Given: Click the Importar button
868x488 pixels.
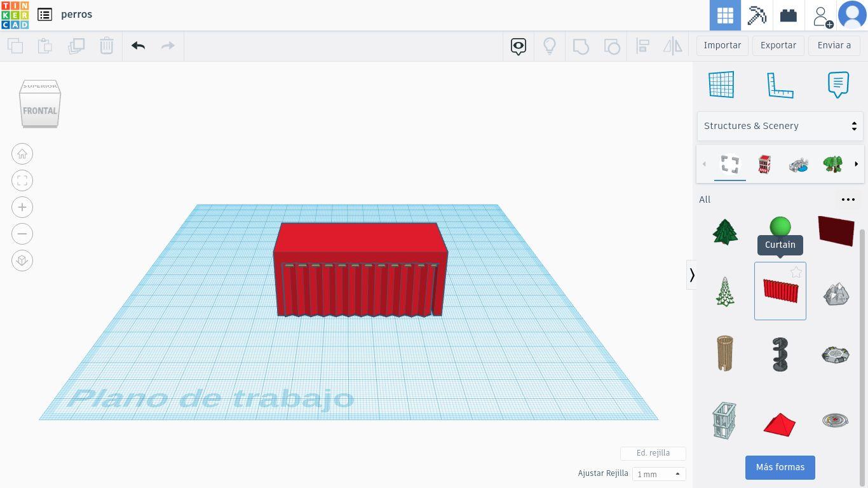Looking at the screenshot, I should 722,45.
